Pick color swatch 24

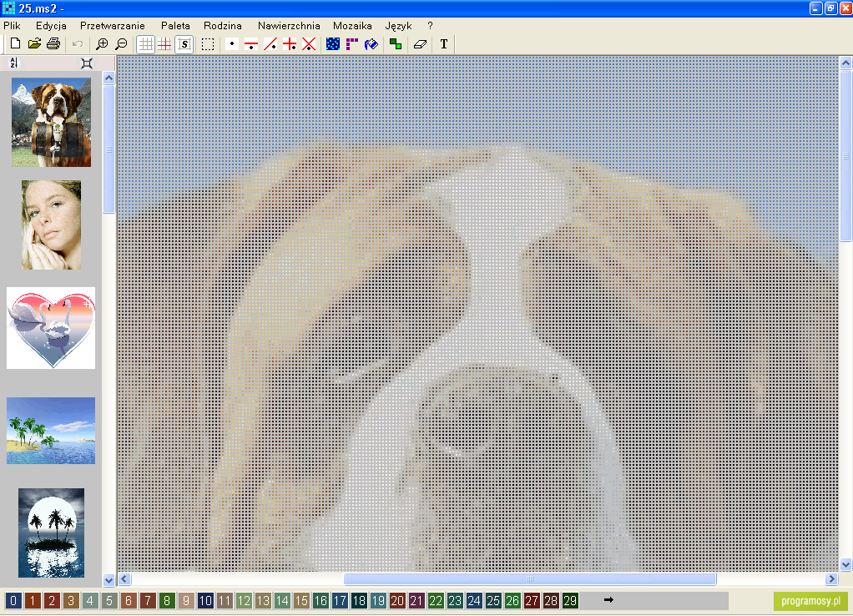point(474,601)
